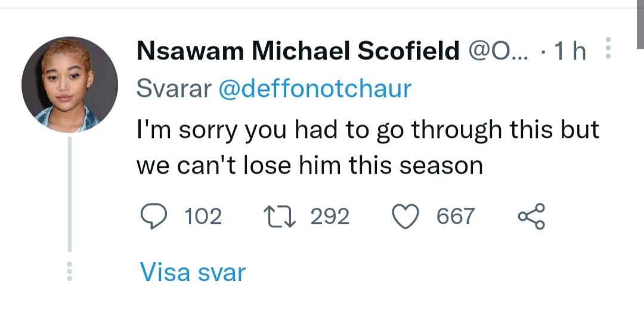
Task: Expand replies with Visa svar
Action: coord(193,273)
